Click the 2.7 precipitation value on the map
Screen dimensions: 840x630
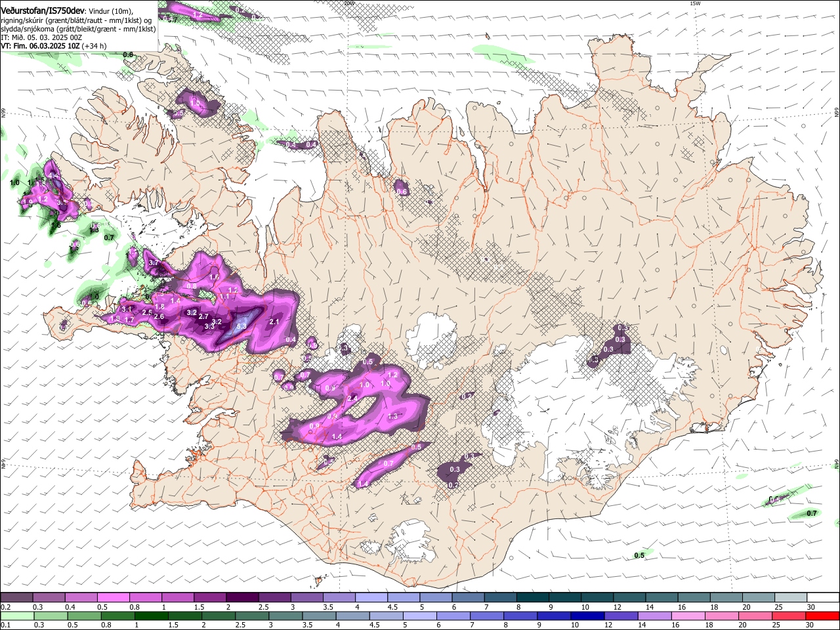tap(203, 316)
